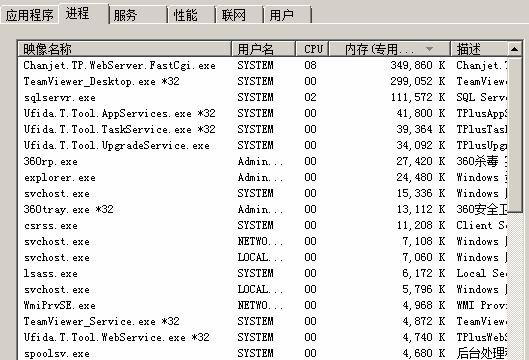Switch to the 联网 tab
The image size is (529, 360).
tap(239, 15)
